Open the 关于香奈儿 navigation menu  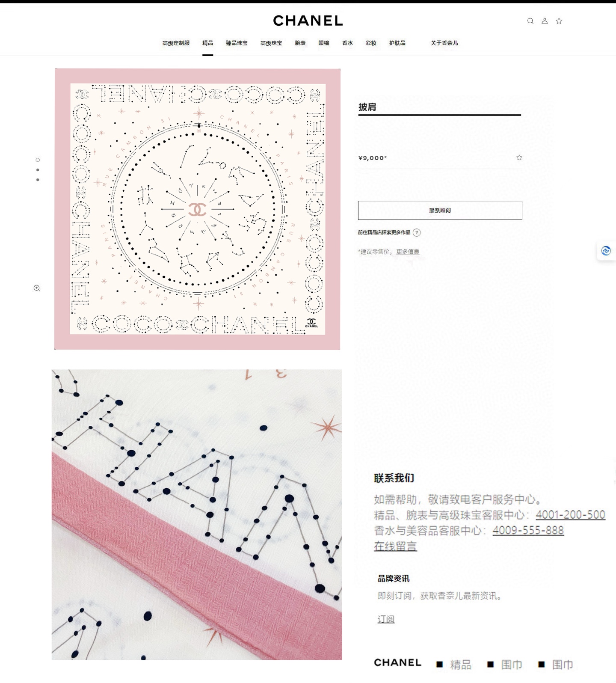(444, 43)
